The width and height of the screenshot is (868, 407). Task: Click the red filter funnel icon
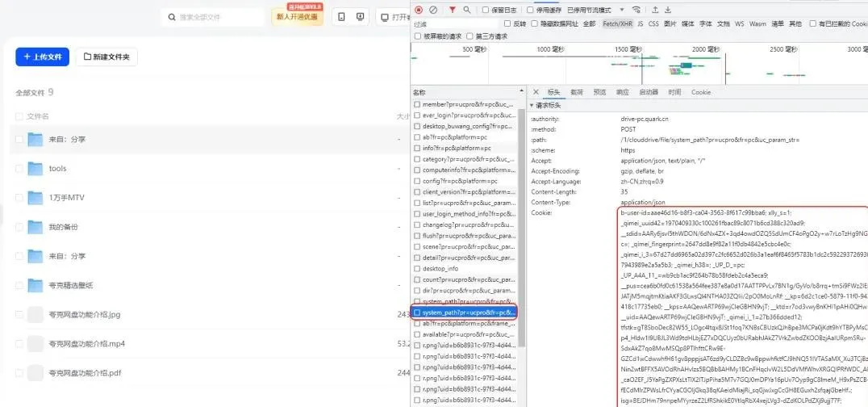pyautogui.click(x=453, y=10)
